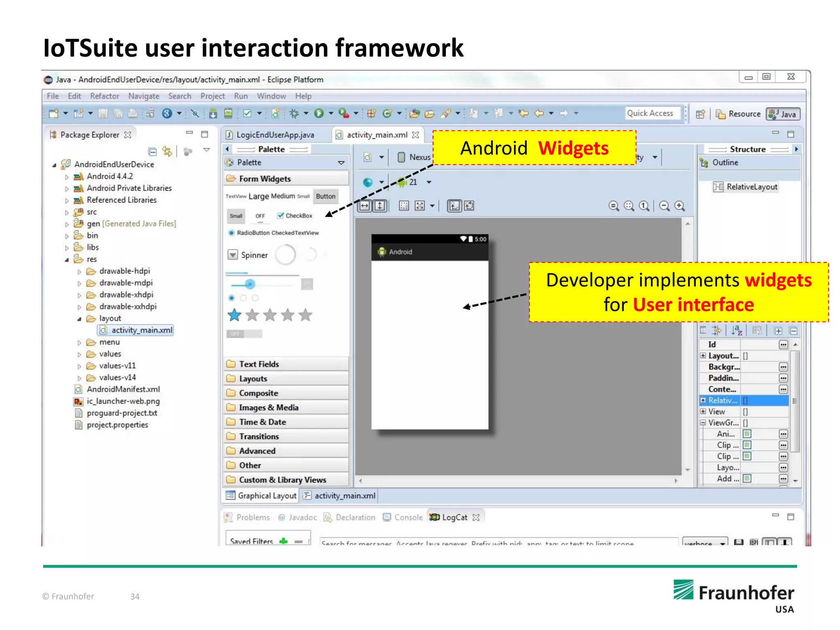This screenshot has width=840, height=630.
Task: Expand the Android 4.4.2 tree node
Action: click(x=67, y=177)
